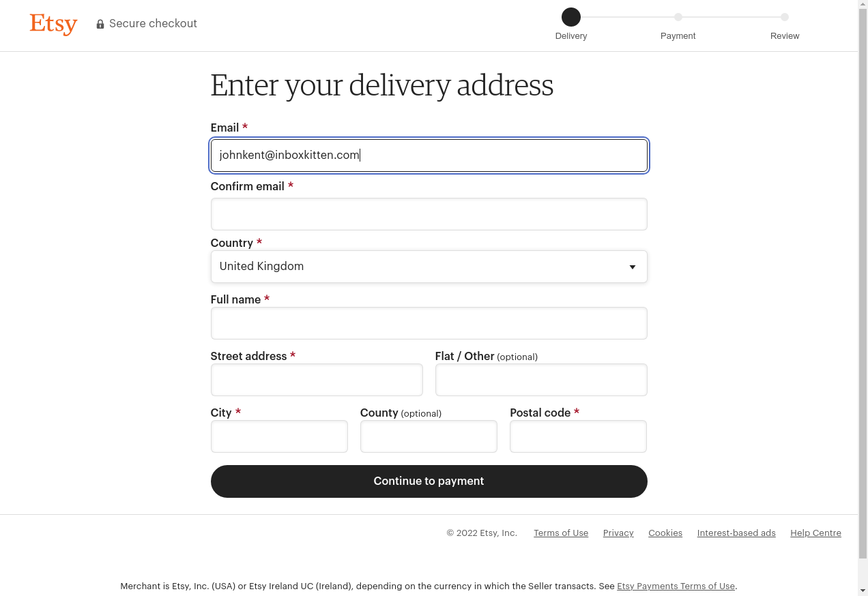Viewport: 868px width, 596px height.
Task: Focus the Confirm email field
Action: coord(429,214)
